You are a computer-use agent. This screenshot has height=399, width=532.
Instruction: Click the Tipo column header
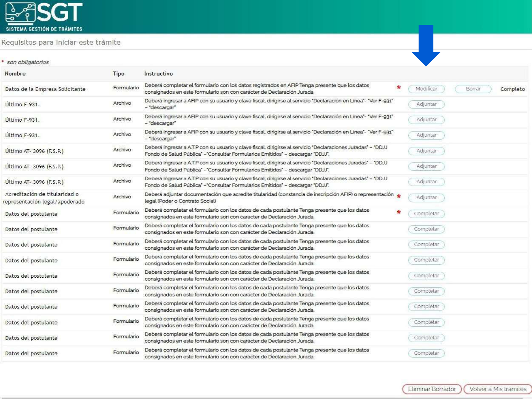point(118,74)
